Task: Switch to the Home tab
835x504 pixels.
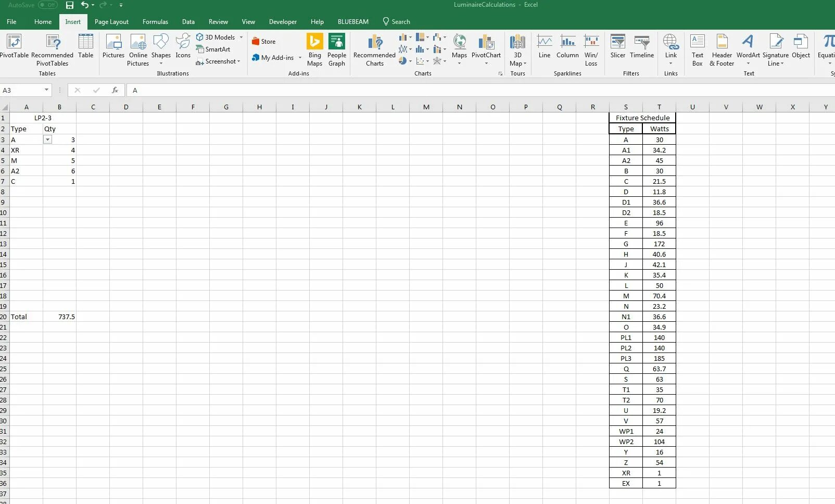Action: click(43, 22)
